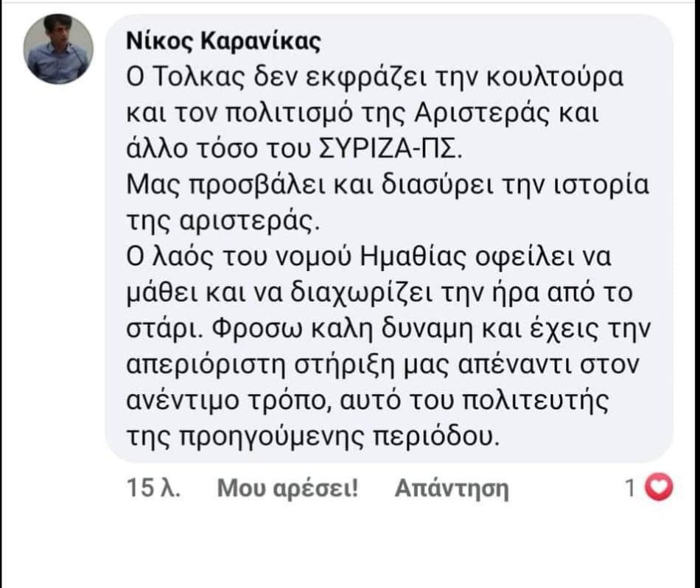Viewport: 700px width, 588px height.
Task: Open reaction count number 1
Action: 630,488
